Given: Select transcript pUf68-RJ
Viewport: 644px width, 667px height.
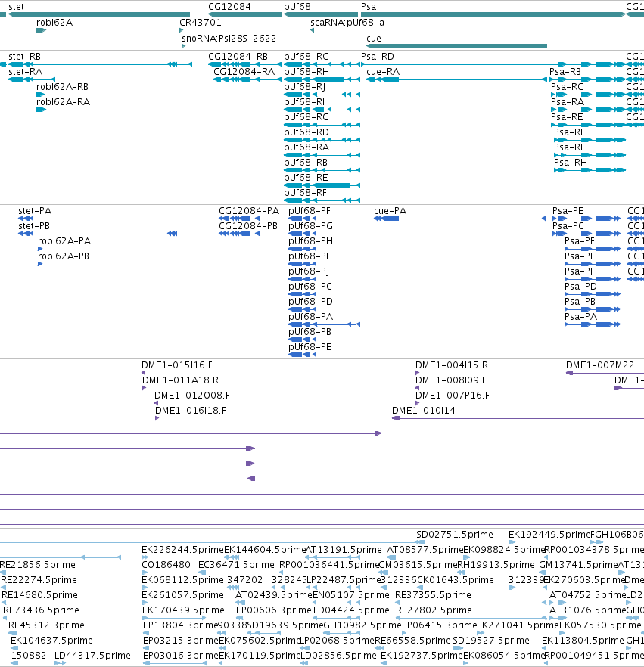Looking at the screenshot, I should (x=322, y=95).
